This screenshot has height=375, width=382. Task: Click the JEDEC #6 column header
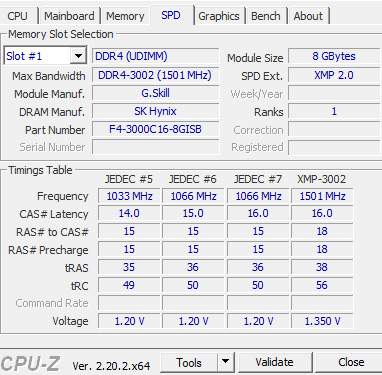click(x=193, y=179)
